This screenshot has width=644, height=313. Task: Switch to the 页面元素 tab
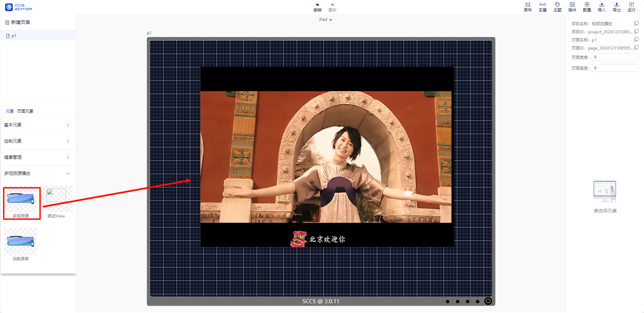25,111
